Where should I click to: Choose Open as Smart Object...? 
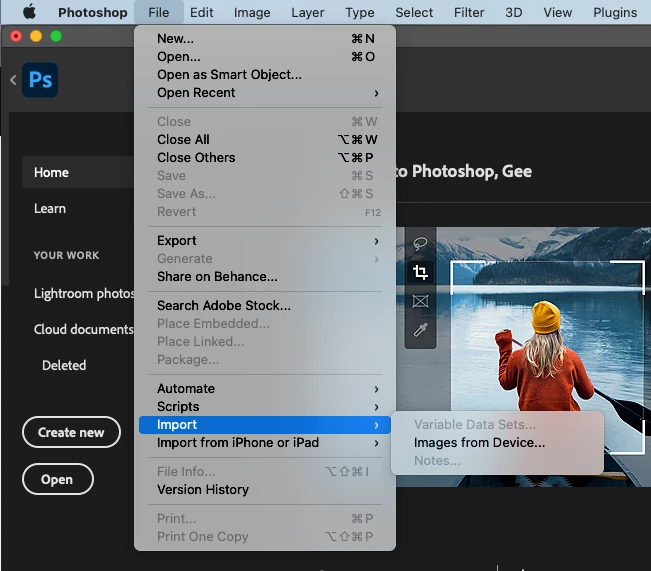265,75
